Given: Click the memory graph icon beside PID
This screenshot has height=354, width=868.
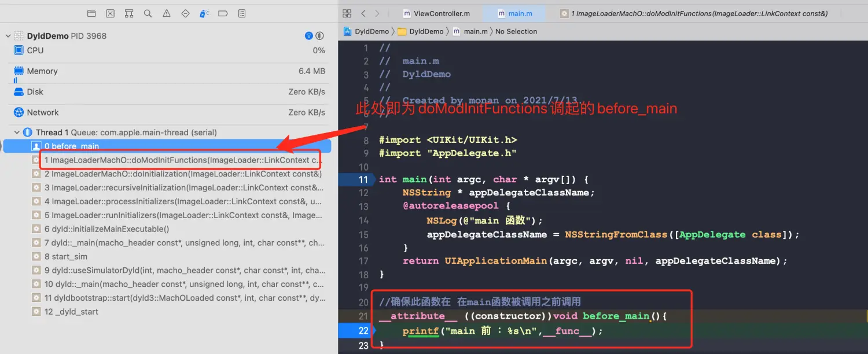Looking at the screenshot, I should point(320,36).
